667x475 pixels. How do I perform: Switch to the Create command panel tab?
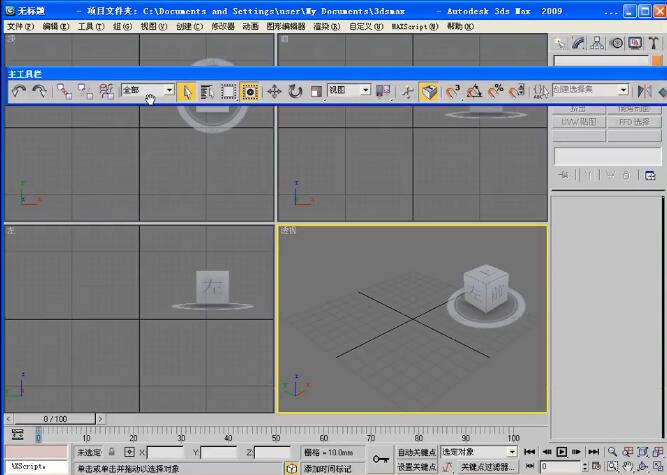click(x=560, y=43)
